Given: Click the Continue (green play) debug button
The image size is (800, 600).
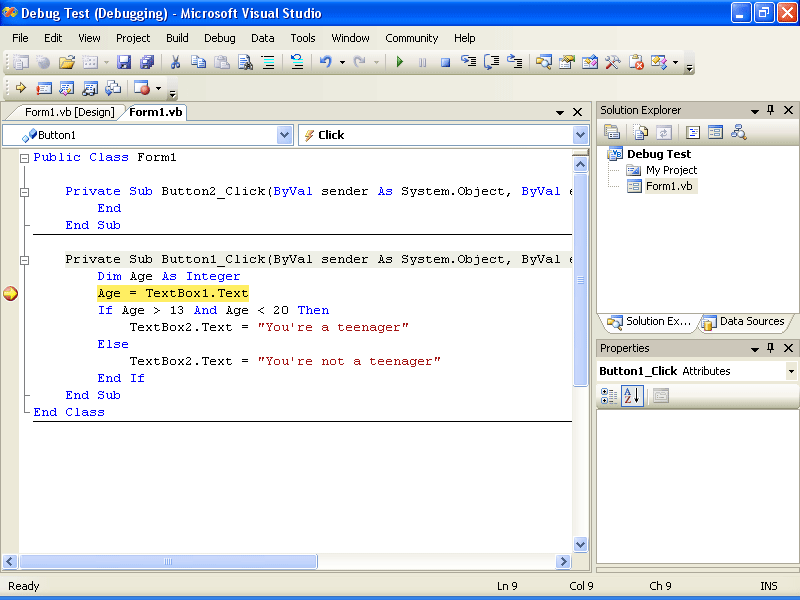Looking at the screenshot, I should point(400,62).
